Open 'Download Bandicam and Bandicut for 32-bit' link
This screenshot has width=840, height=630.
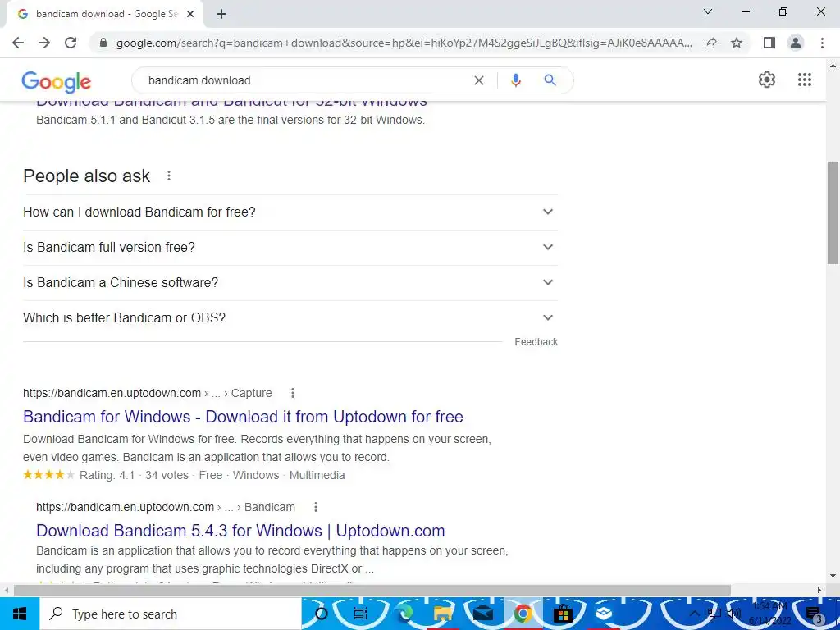(231, 103)
